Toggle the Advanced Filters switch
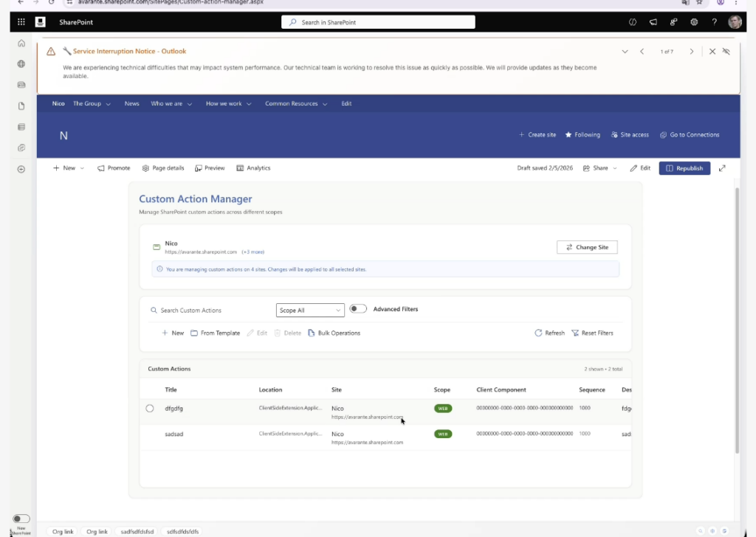This screenshot has width=756, height=537. [358, 309]
